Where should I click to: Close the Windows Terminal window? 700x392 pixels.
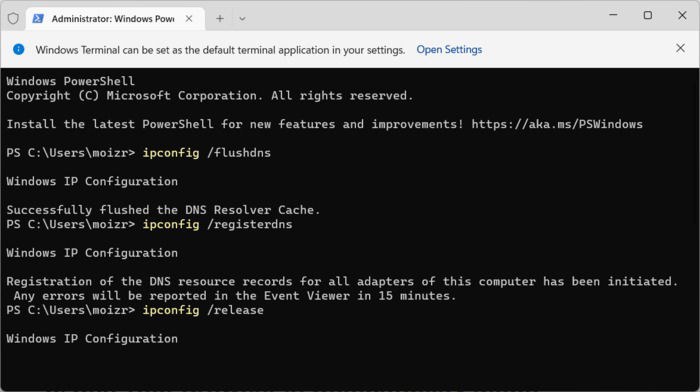click(682, 15)
